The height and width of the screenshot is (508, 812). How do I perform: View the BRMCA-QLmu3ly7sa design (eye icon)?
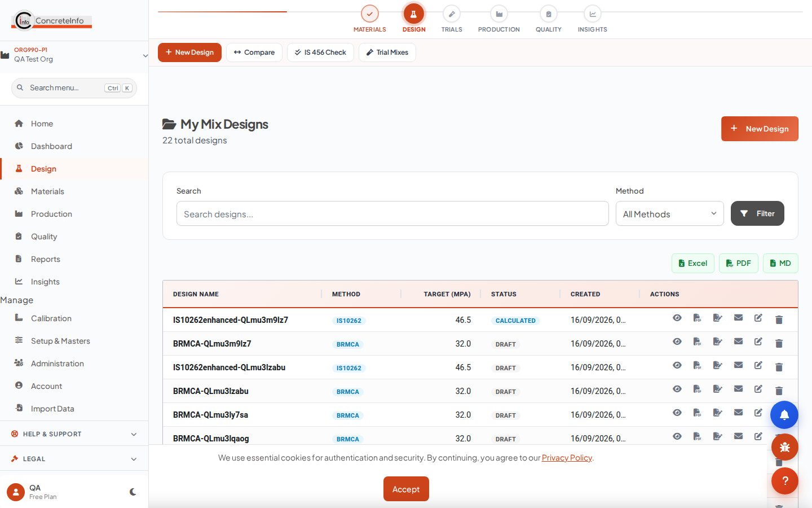677,413
